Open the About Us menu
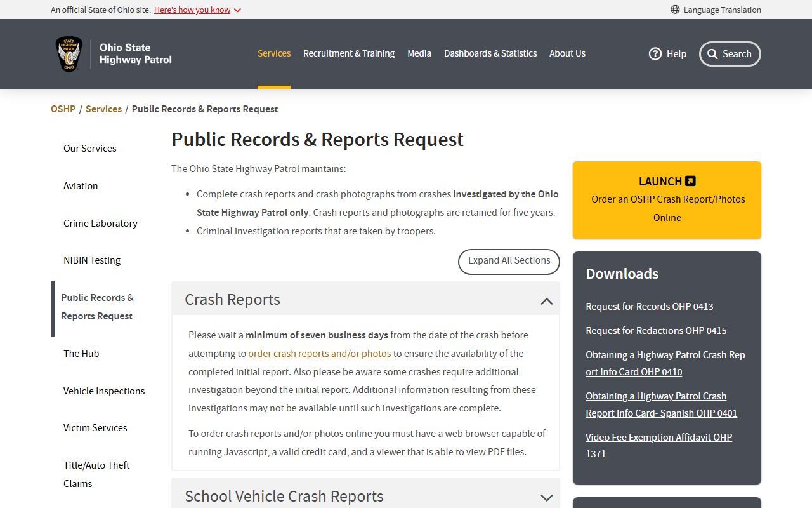Viewport: 812px width, 508px height. pyautogui.click(x=567, y=53)
